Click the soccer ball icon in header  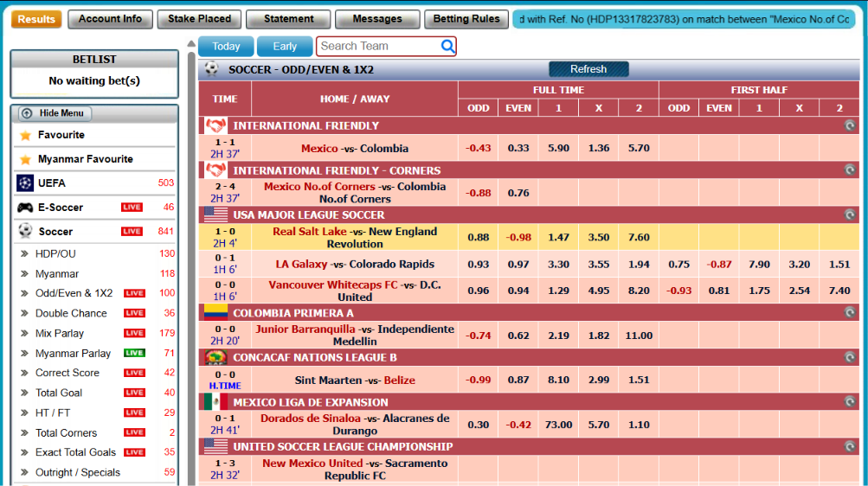211,69
